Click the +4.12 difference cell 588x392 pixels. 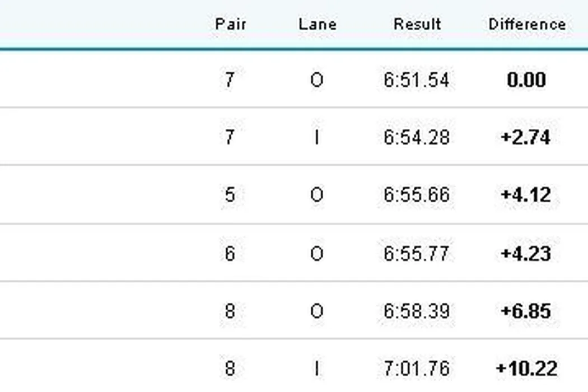(x=526, y=195)
